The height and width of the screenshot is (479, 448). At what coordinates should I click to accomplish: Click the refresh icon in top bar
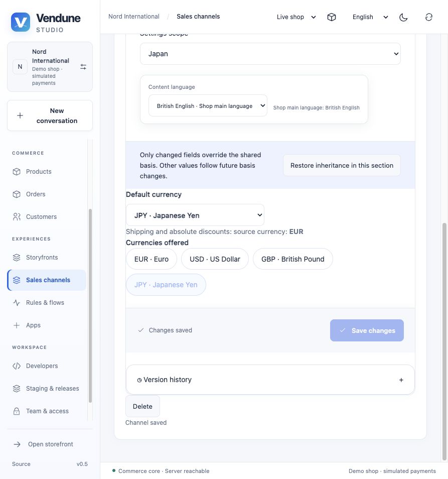click(x=429, y=17)
